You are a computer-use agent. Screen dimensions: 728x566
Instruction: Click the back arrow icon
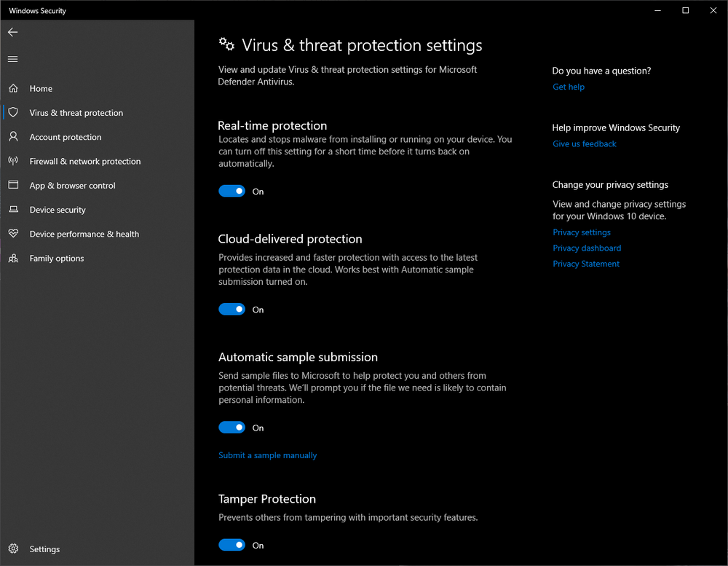(13, 32)
